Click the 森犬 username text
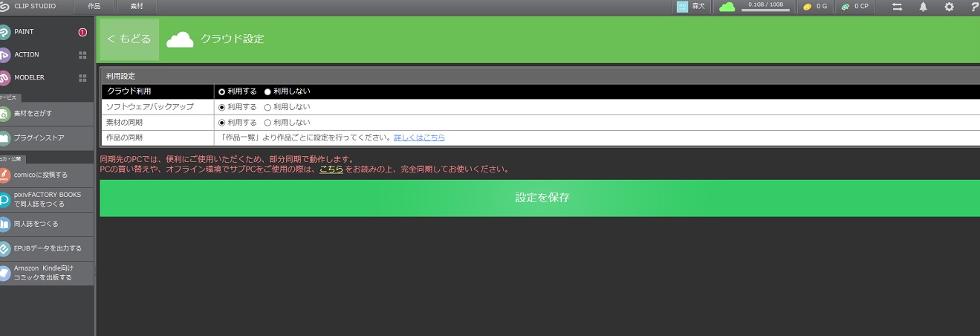Image resolution: width=980 pixels, height=336 pixels. pyautogui.click(x=698, y=7)
